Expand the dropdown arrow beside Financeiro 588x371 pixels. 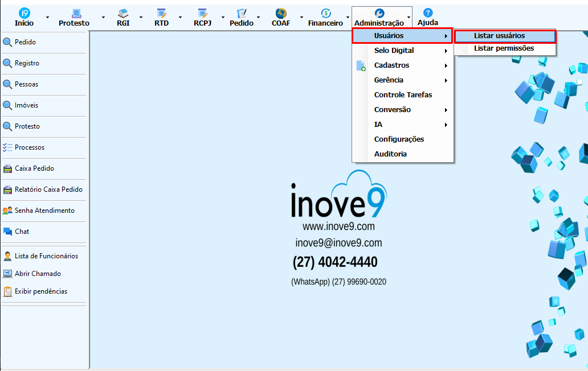[x=348, y=18]
